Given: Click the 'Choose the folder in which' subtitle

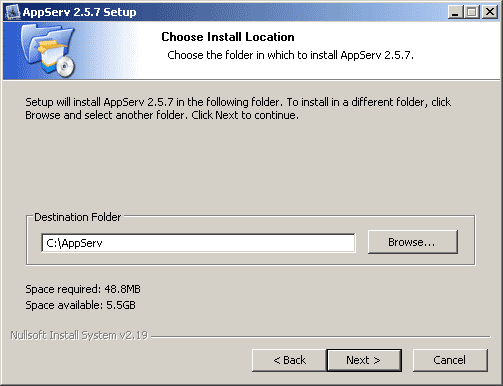Looking at the screenshot, I should tap(290, 55).
